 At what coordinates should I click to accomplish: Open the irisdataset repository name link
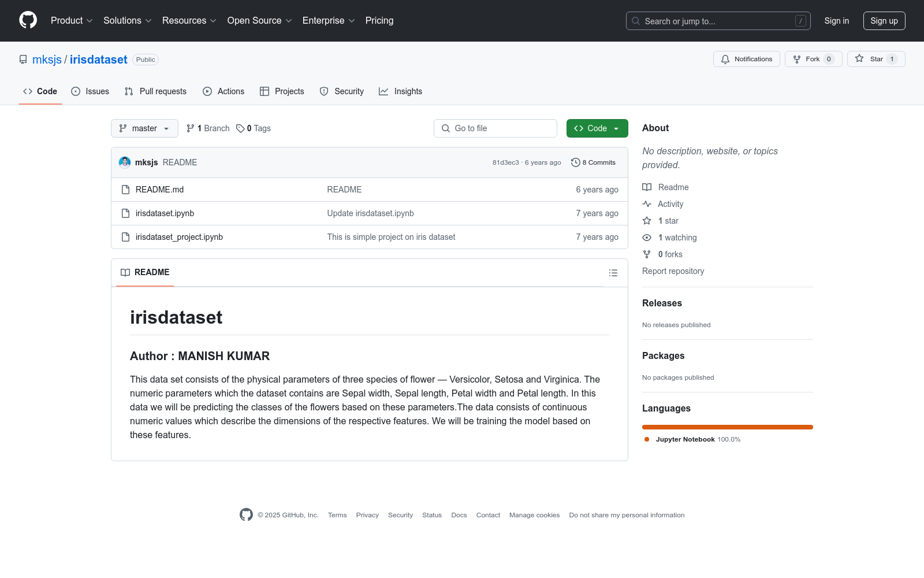click(99, 60)
